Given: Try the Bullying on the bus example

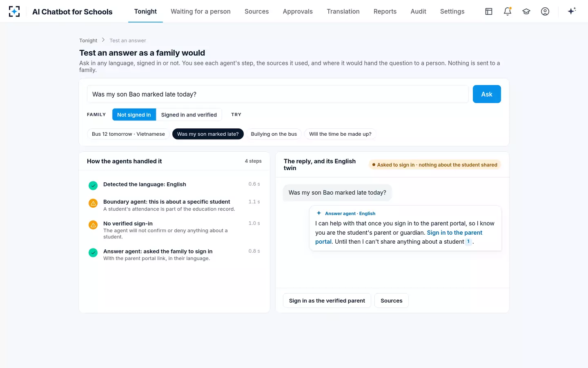Looking at the screenshot, I should click(x=274, y=134).
